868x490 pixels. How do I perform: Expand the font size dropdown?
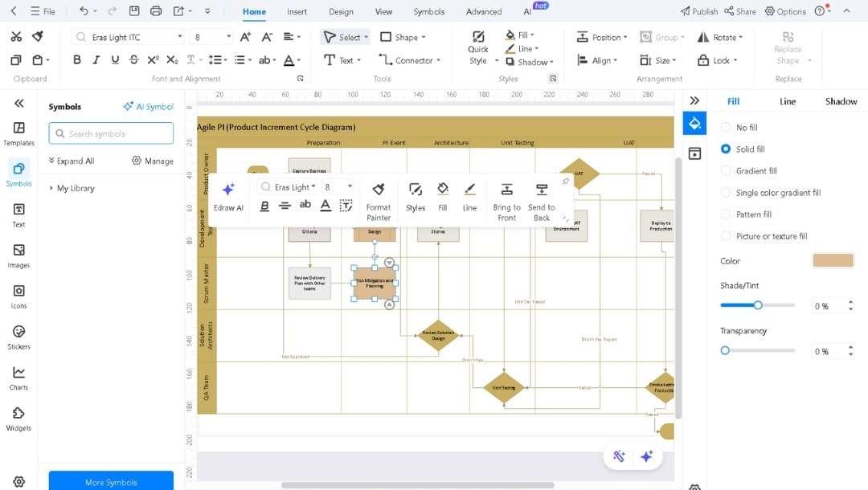pyautogui.click(x=227, y=36)
